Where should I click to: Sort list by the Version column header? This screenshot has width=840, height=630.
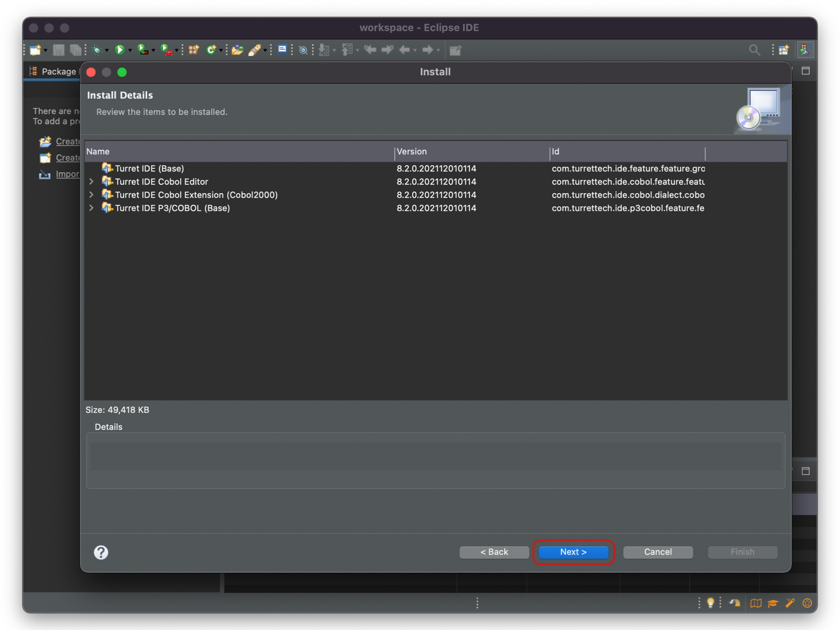click(x=472, y=152)
